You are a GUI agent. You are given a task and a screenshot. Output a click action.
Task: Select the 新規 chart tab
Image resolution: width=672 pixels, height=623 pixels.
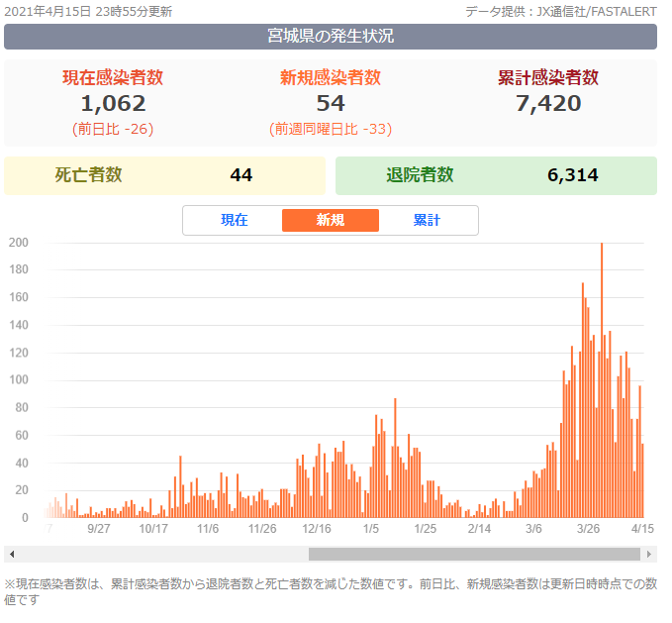(330, 220)
